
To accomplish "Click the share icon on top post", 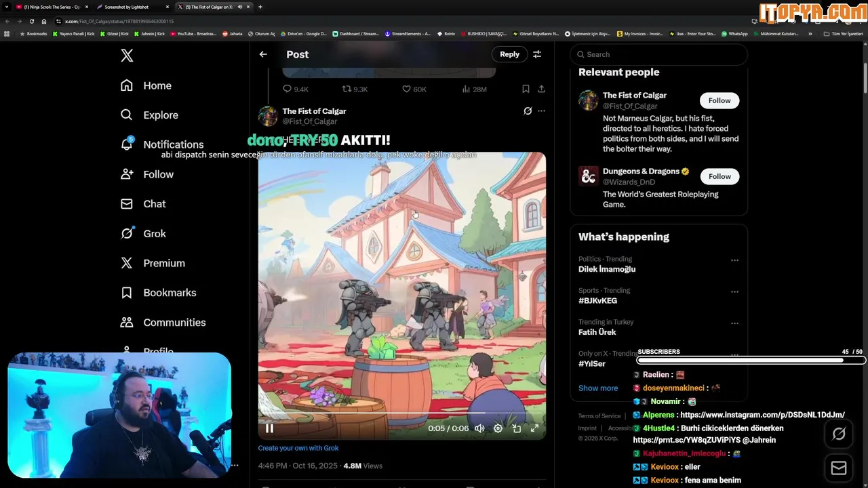I will pos(541,89).
